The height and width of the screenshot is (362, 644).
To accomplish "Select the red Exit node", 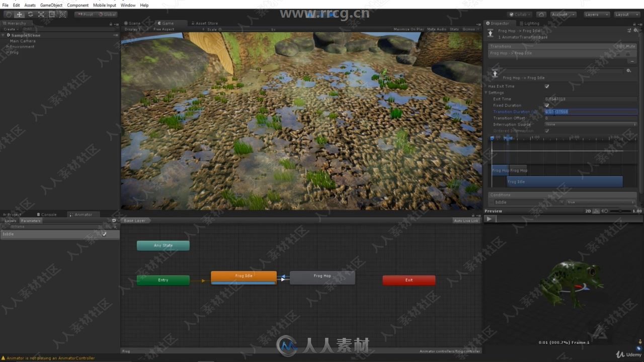I will pyautogui.click(x=409, y=280).
